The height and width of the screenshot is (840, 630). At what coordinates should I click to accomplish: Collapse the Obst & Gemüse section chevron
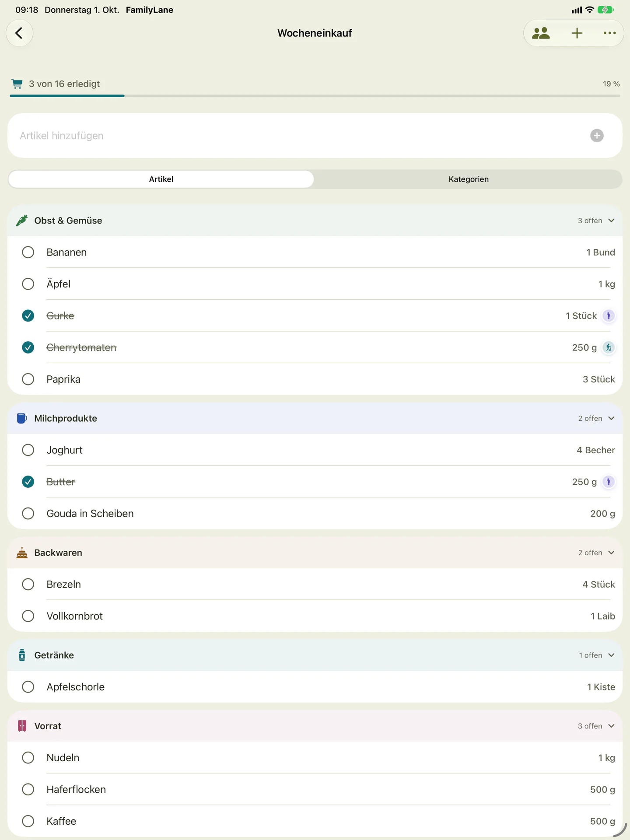click(612, 220)
